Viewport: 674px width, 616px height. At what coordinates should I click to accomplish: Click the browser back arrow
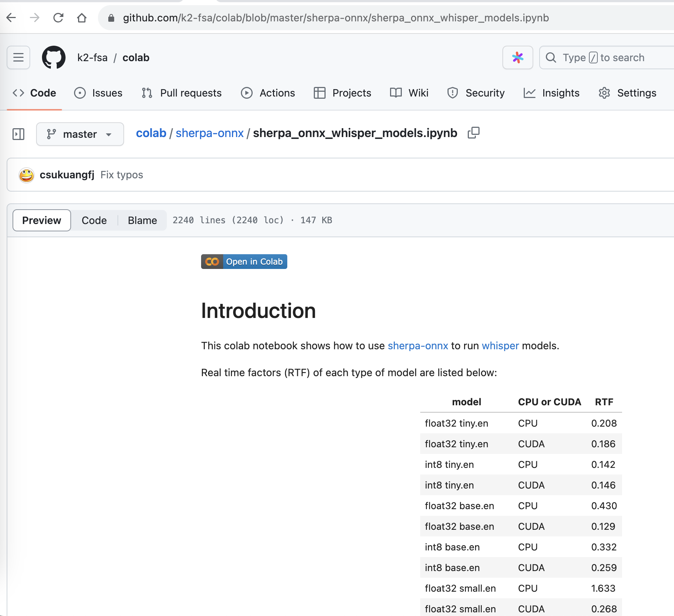11,18
